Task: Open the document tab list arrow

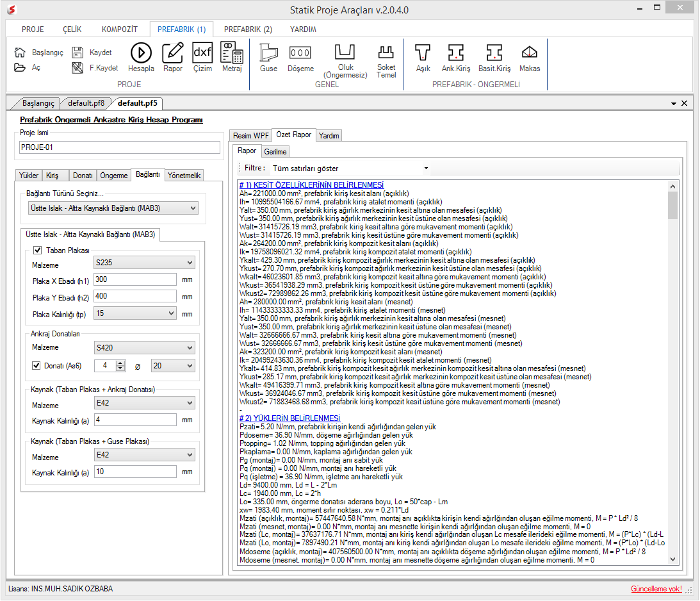Action: coord(674,104)
